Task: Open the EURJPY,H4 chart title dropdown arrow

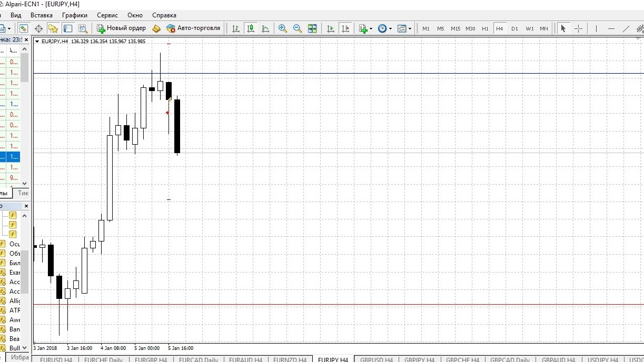Action: (37, 42)
